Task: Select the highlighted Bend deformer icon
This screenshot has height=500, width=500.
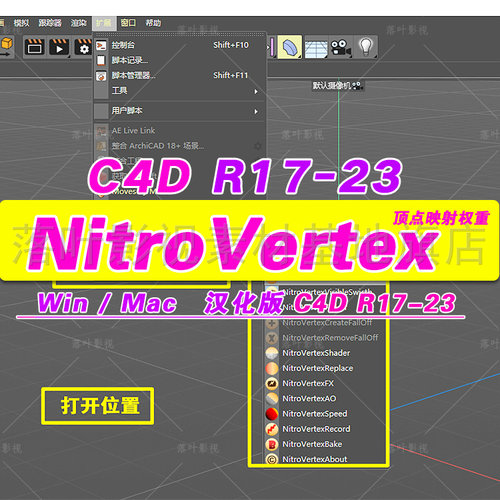Action: coord(290,47)
